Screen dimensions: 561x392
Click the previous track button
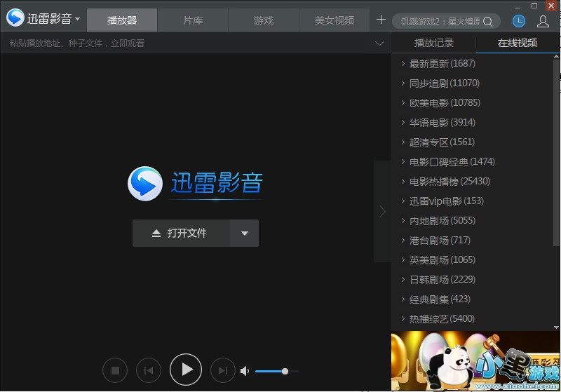[x=149, y=370]
